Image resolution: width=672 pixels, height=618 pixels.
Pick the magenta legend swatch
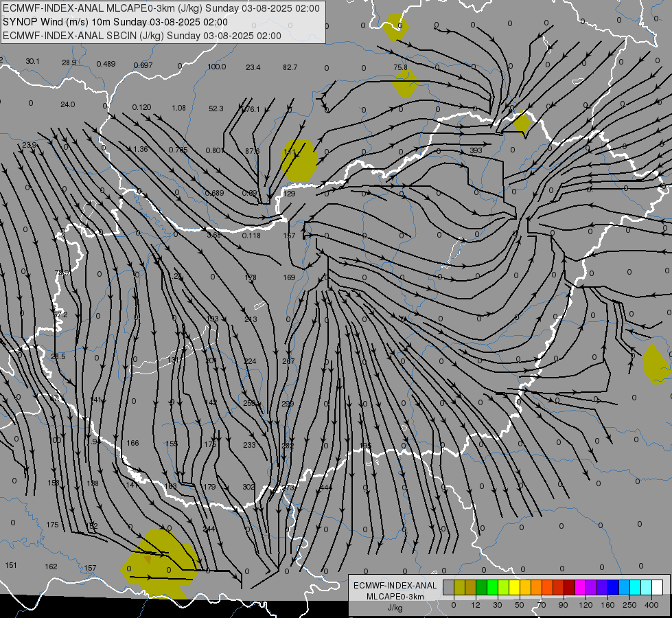tap(580, 587)
